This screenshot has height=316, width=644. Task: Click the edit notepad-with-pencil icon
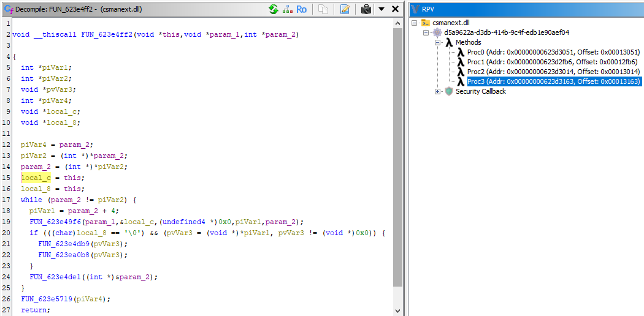tap(345, 9)
